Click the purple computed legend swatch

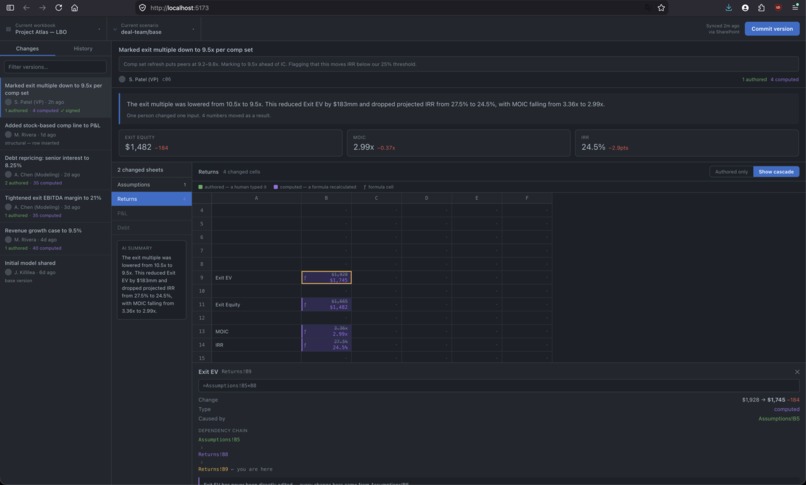(x=276, y=187)
